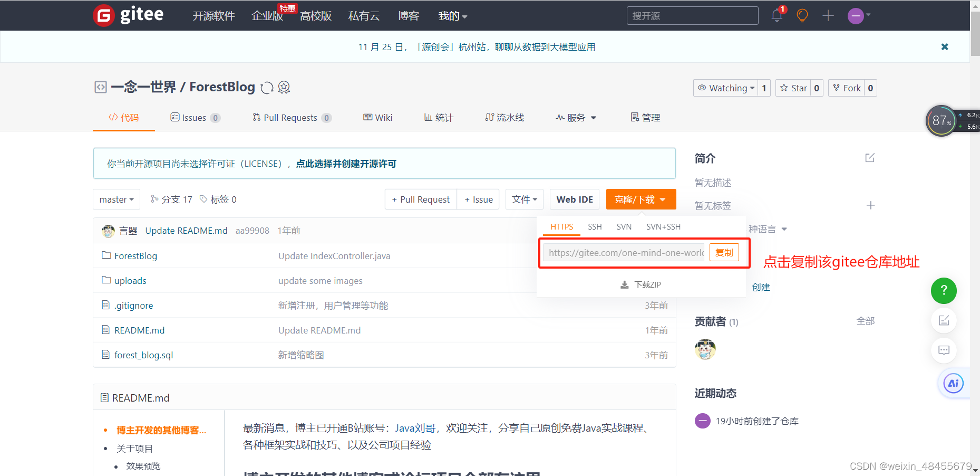Click the Gitee logo icon
The width and height of the screenshot is (980, 476).
pos(103,15)
